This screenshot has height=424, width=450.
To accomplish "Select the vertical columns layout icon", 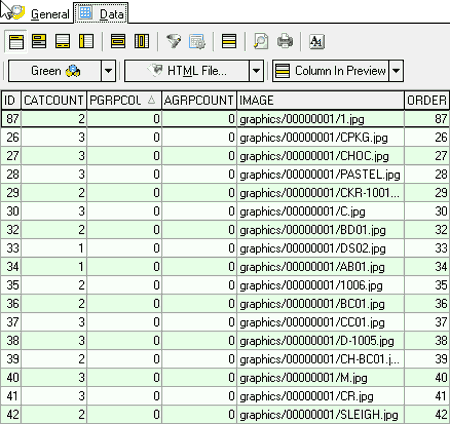I will coord(142,42).
